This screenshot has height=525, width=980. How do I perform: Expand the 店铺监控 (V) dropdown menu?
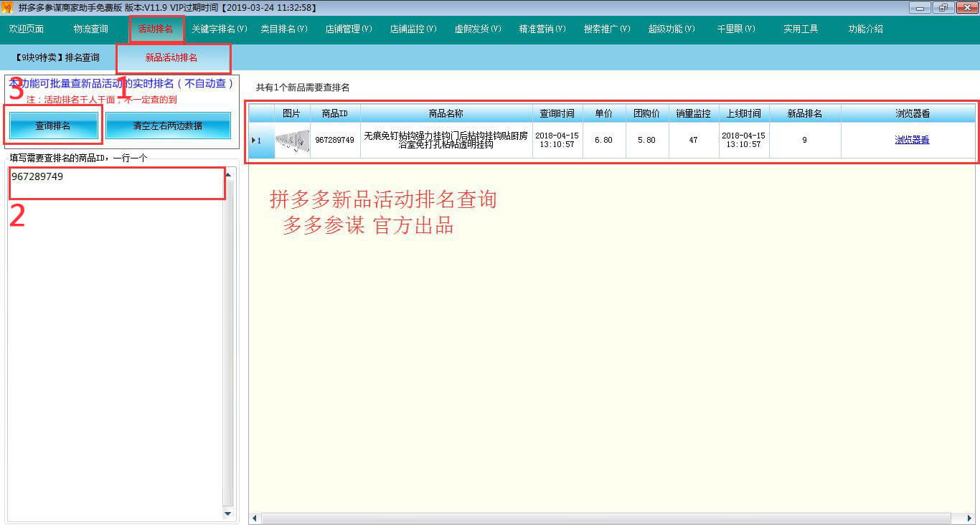point(413,29)
